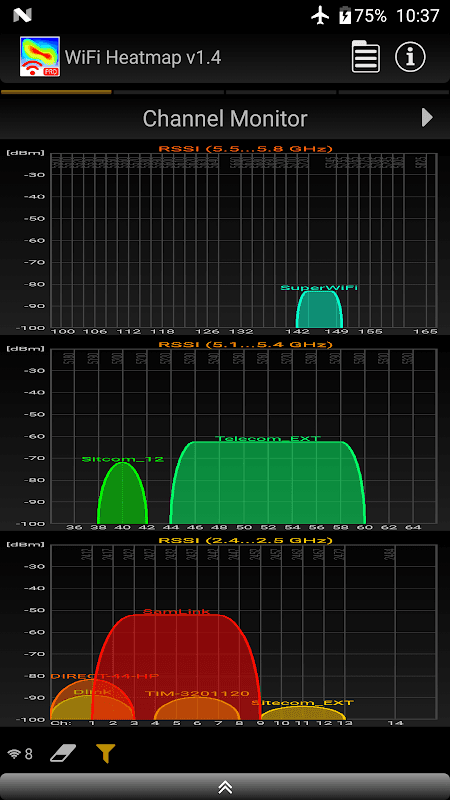The image size is (450, 800).
Task: Tap channel 14 label on 2.4 GHz axis
Action: tap(395, 723)
